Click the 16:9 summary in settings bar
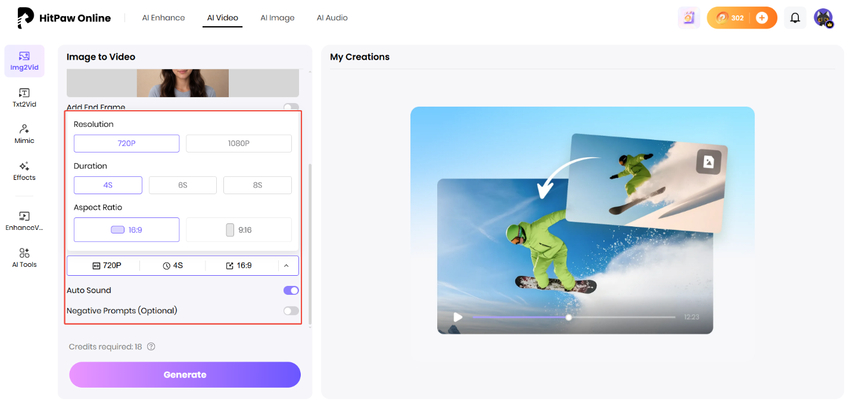This screenshot has height=408, width=853. click(x=239, y=265)
